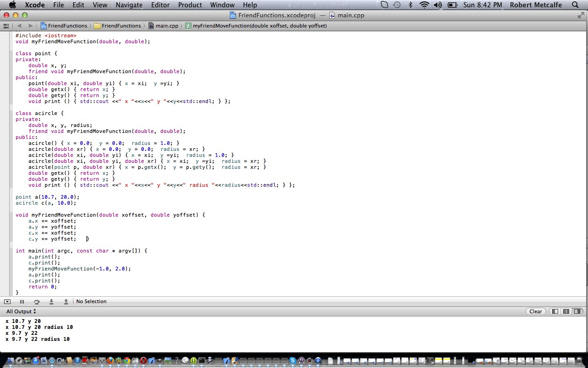588x368 pixels.
Task: Click the 'No Selection' debug bar label
Action: 91,301
